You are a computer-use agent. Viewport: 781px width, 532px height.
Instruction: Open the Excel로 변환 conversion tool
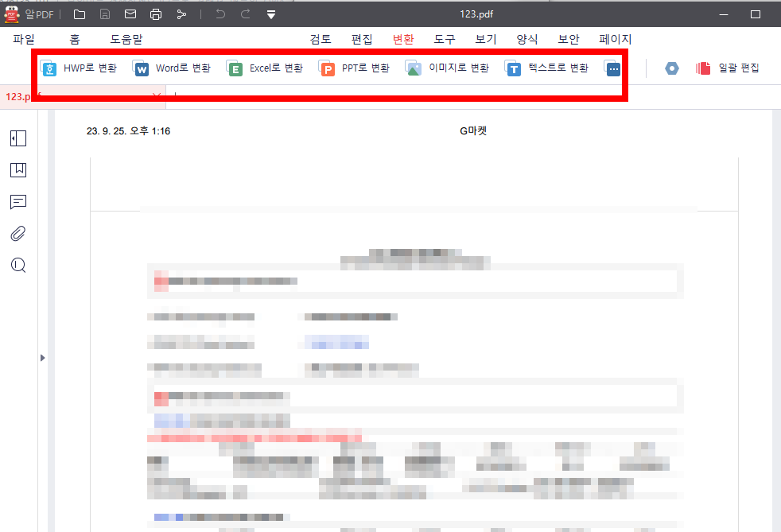point(263,68)
